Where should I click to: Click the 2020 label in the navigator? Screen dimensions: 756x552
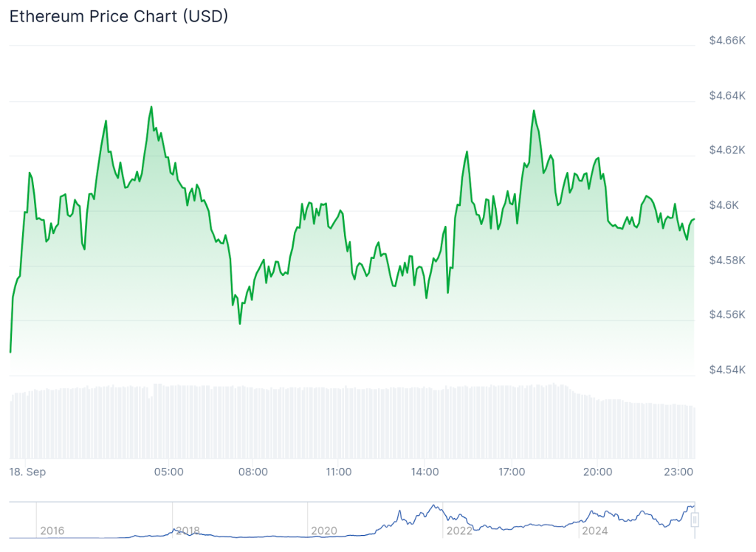coord(324,531)
